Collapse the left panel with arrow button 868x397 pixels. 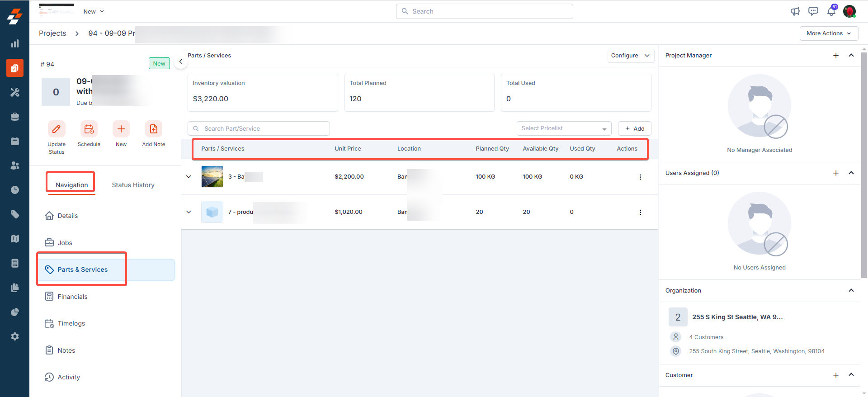click(x=180, y=61)
